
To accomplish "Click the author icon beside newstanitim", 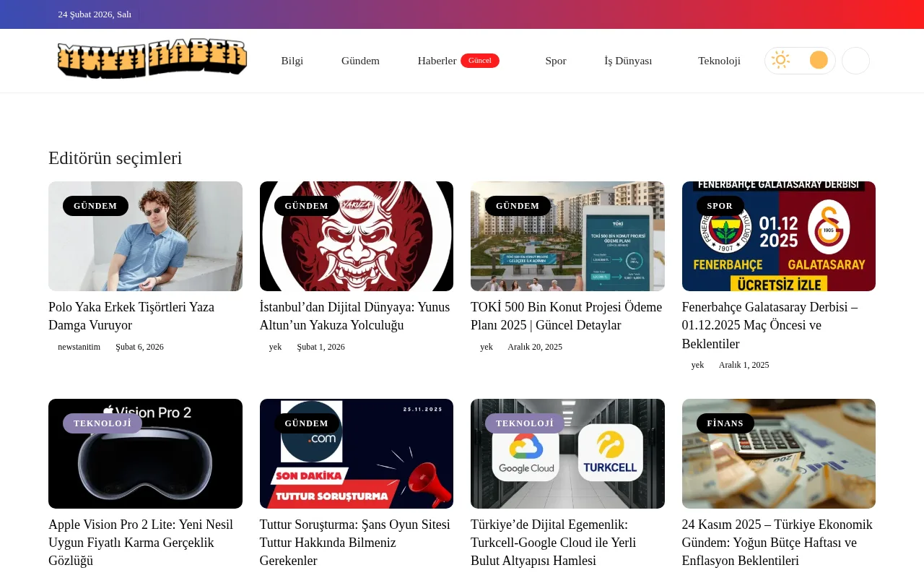I will [x=51, y=347].
